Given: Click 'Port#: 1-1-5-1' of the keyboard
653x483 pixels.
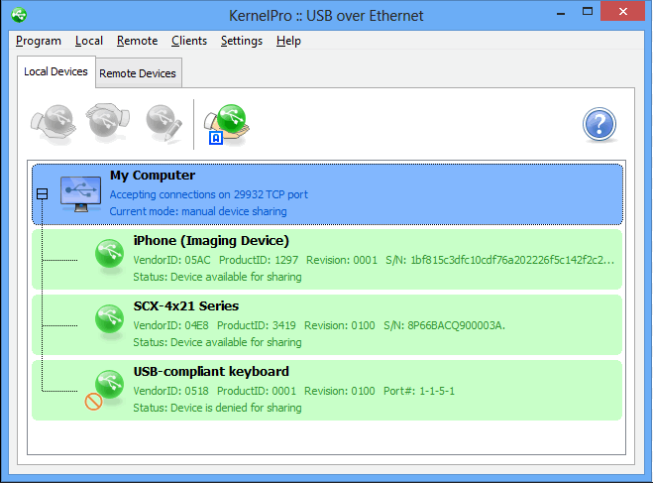Looking at the screenshot, I should [419, 391].
